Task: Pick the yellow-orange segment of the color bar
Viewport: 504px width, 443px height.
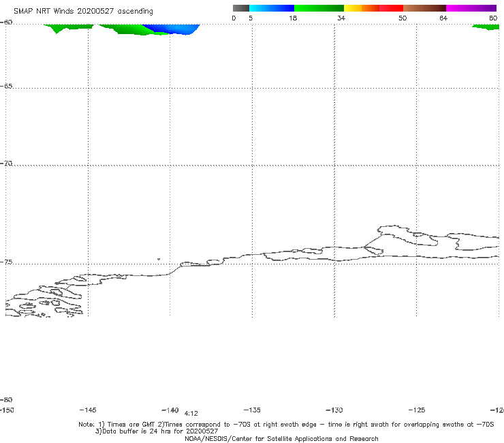Action: click(361, 8)
